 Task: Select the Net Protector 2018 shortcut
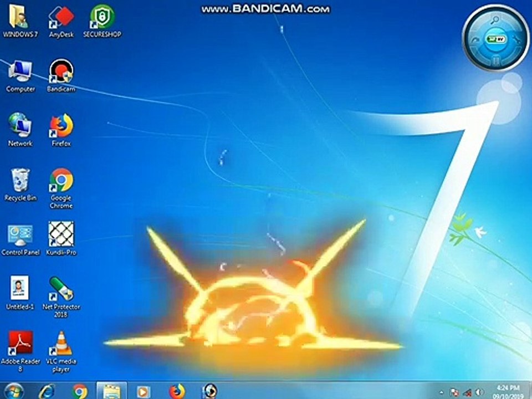(61, 297)
